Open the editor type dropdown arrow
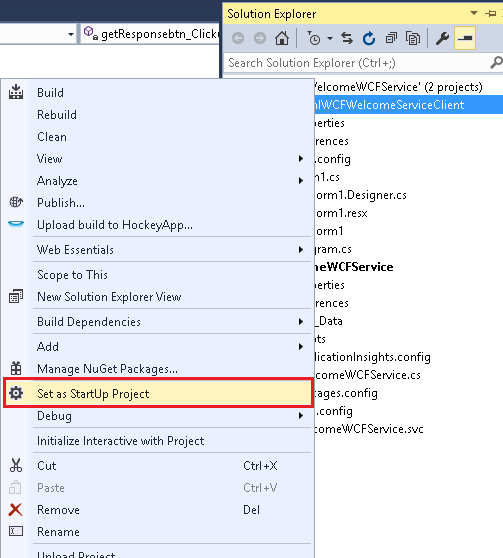The height and width of the screenshot is (558, 503). click(x=70, y=35)
